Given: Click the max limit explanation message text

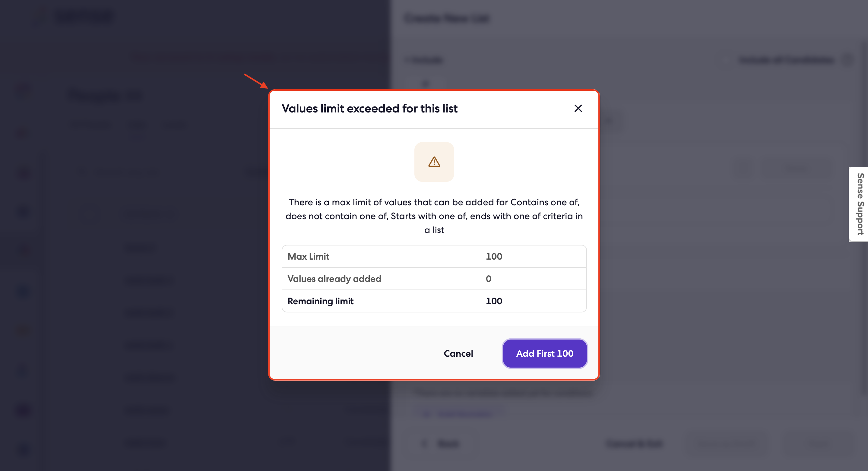Looking at the screenshot, I should [x=434, y=216].
